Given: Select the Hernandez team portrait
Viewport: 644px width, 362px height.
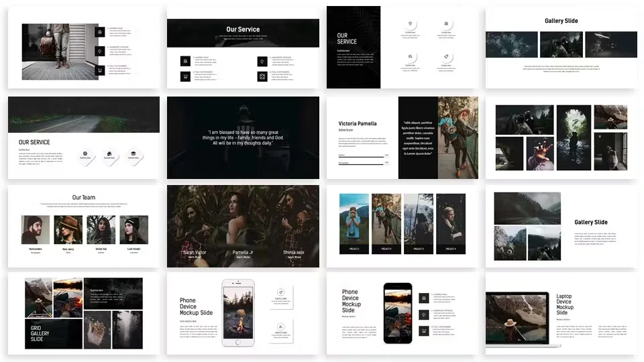Looking at the screenshot, I should [x=36, y=229].
